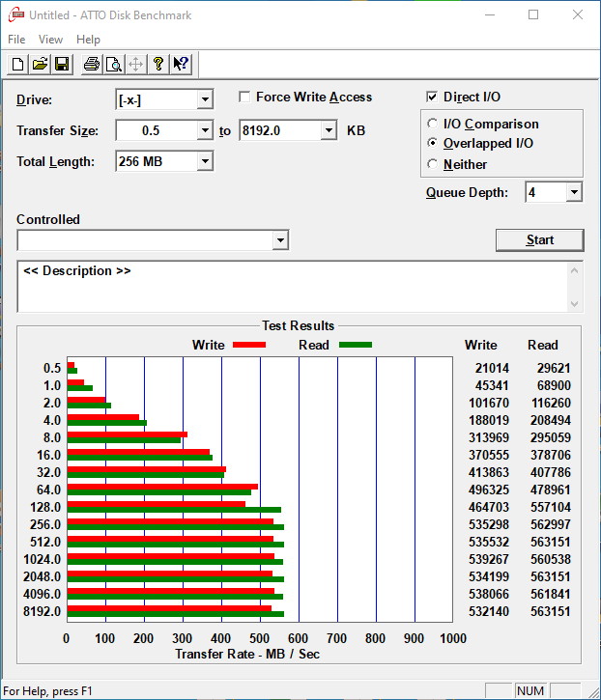The width and height of the screenshot is (601, 700).
Task: Open the Drive dropdown
Action: [x=205, y=99]
